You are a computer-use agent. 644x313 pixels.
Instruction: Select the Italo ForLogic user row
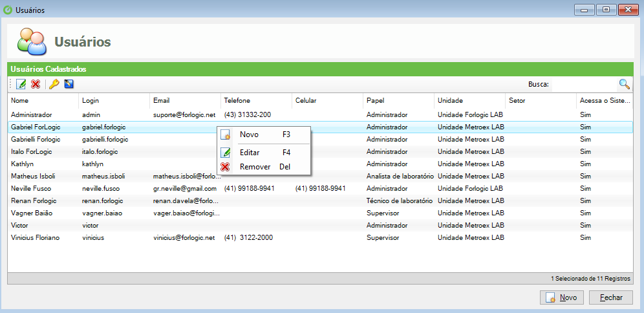(x=320, y=151)
